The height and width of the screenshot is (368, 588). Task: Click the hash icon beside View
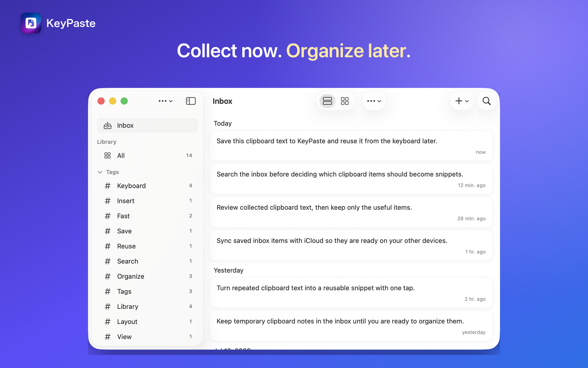[x=107, y=337]
